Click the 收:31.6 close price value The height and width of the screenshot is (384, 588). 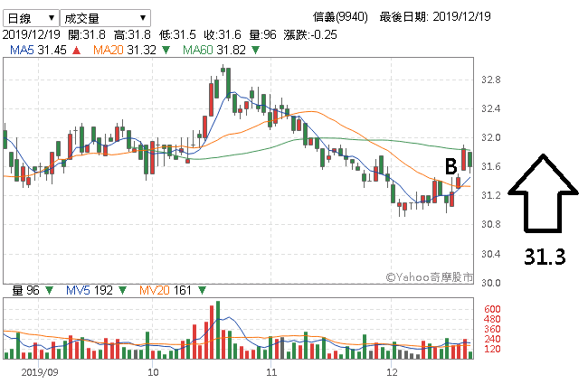[x=223, y=35]
